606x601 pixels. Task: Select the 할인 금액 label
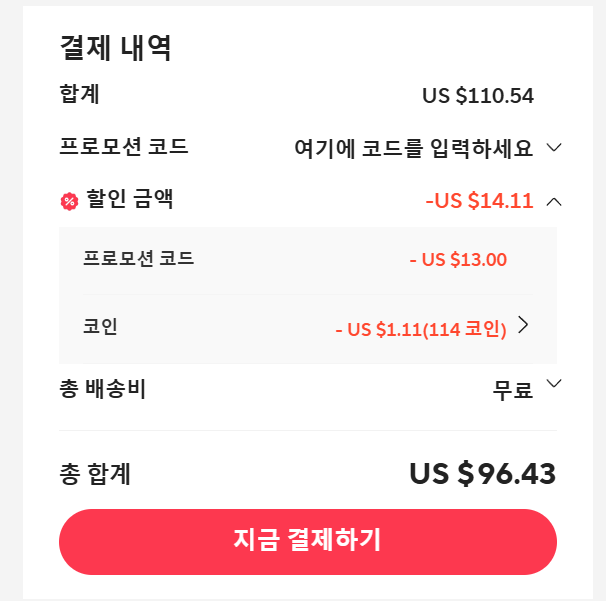(x=130, y=199)
